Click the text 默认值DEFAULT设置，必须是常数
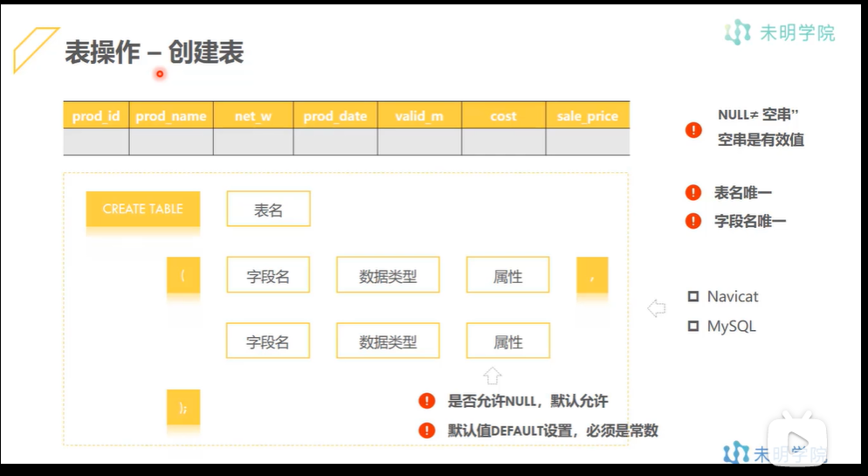This screenshot has height=476, width=868. 553,430
